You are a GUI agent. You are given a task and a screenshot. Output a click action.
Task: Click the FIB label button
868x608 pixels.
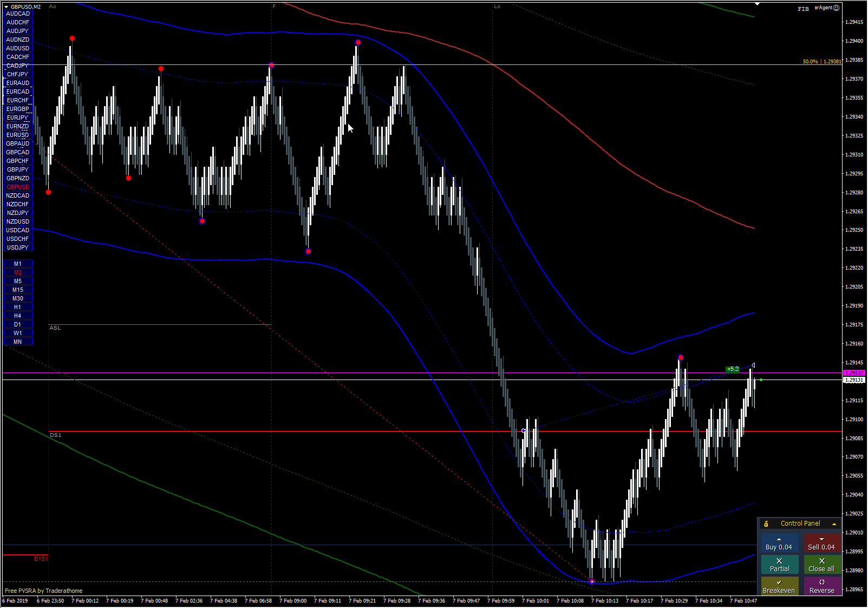(x=803, y=9)
